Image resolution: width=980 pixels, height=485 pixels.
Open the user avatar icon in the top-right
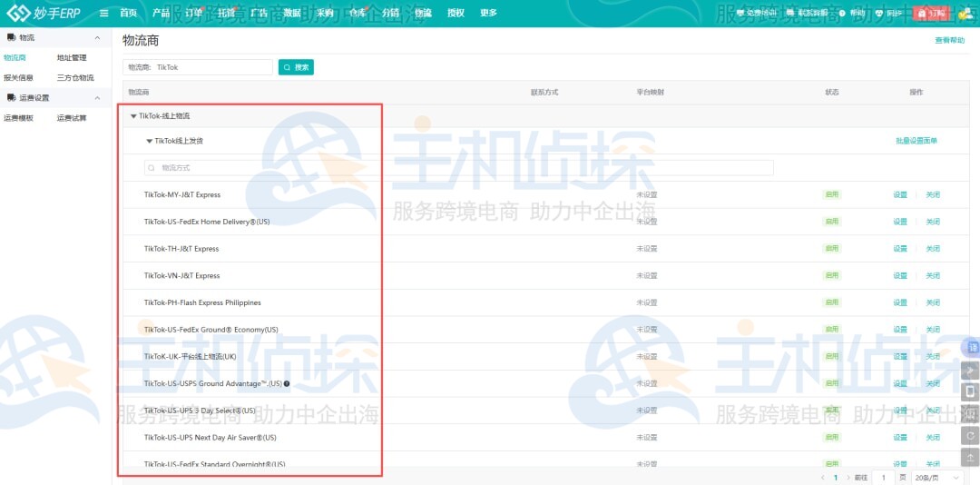click(965, 13)
